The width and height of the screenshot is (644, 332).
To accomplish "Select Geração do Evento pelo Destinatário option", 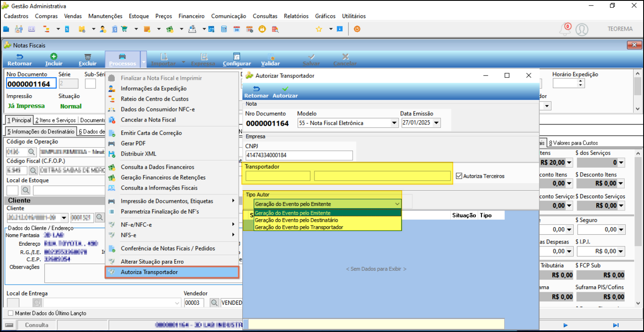I will 327,220.
